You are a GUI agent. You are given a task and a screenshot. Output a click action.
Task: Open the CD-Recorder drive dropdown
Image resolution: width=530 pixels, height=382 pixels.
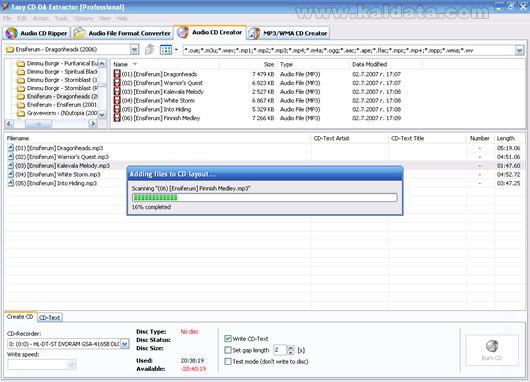point(125,344)
